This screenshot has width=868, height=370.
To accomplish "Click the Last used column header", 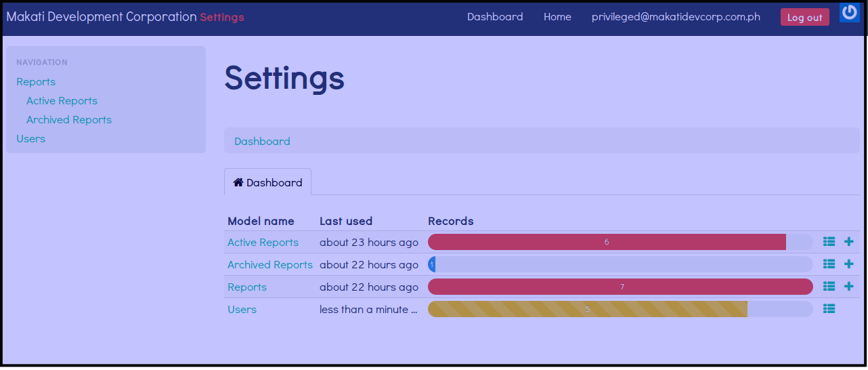I will 346,221.
